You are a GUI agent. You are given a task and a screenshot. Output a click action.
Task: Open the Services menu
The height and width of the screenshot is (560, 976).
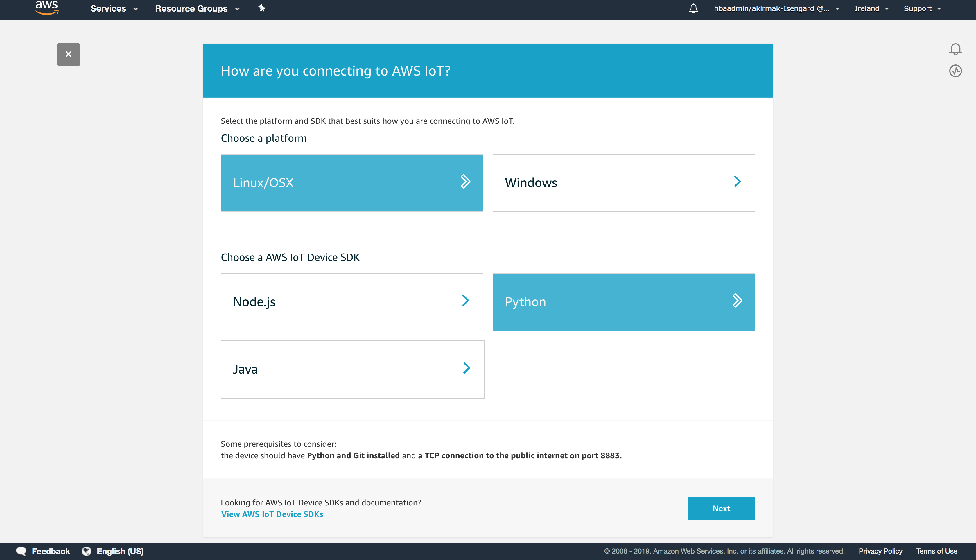click(x=114, y=8)
